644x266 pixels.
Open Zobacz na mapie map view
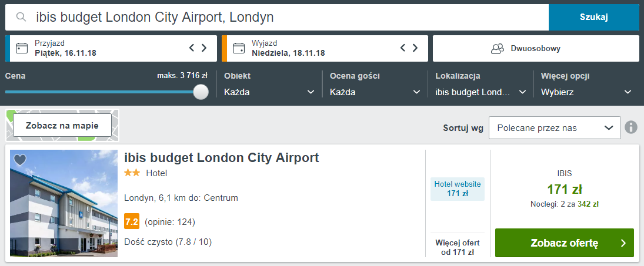[62, 126]
